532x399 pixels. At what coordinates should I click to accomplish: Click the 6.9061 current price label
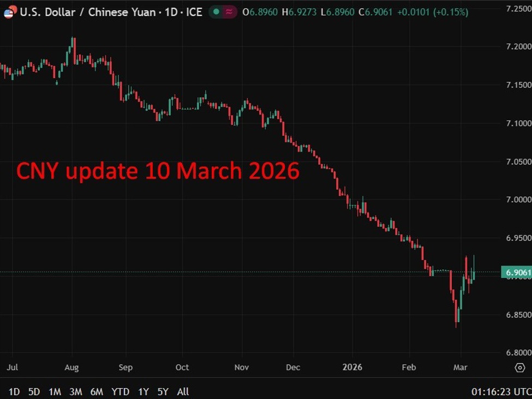tap(516, 272)
